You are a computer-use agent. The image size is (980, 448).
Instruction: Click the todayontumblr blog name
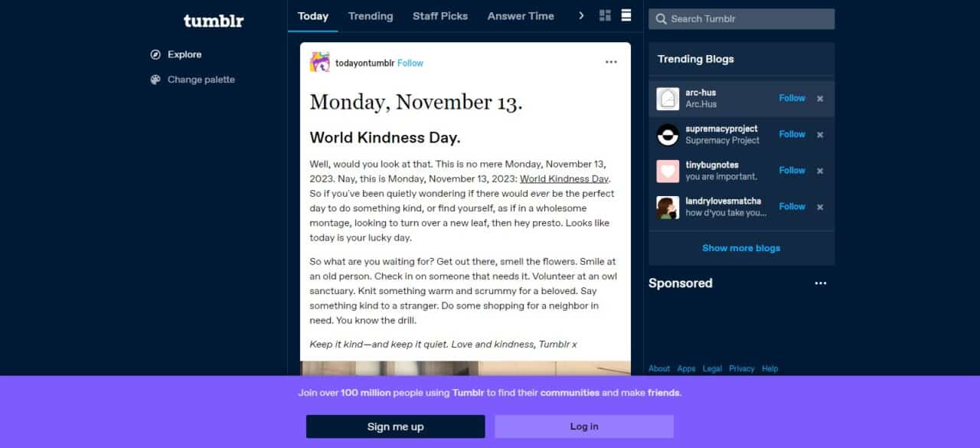364,63
